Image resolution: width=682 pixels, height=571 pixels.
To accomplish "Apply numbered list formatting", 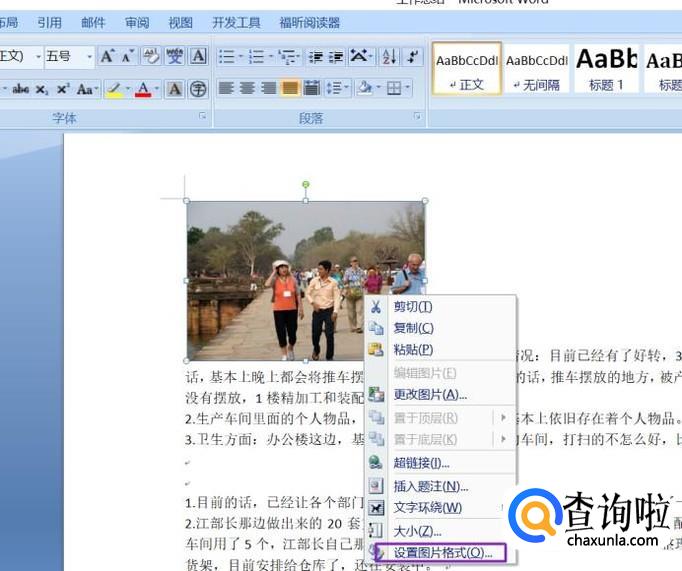I will (x=256, y=57).
